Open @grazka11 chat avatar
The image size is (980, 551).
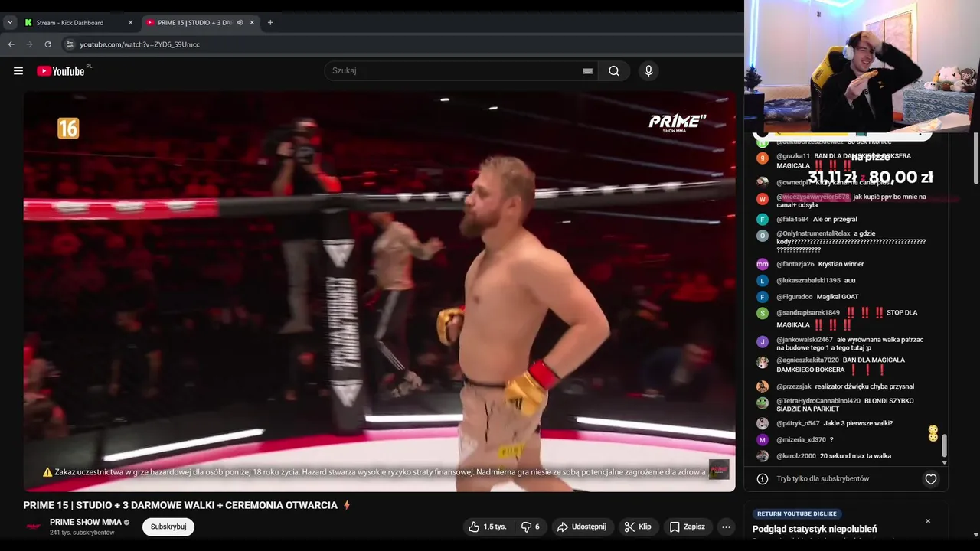[x=763, y=158]
